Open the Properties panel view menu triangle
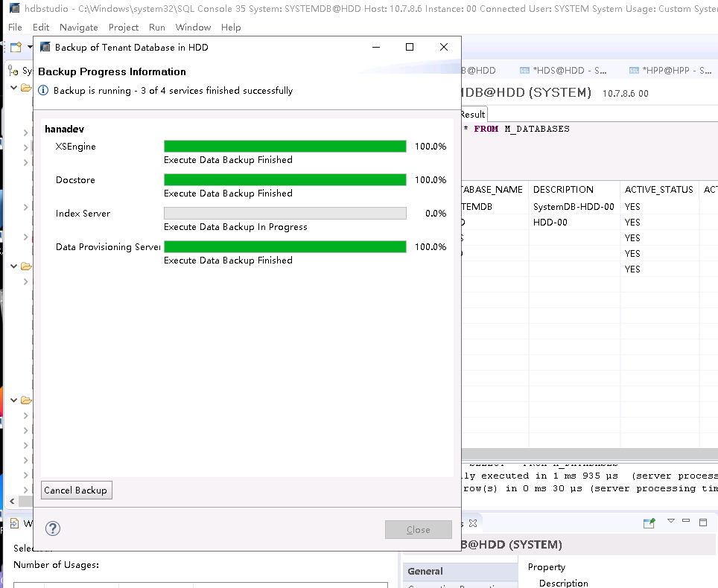 pyautogui.click(x=670, y=522)
